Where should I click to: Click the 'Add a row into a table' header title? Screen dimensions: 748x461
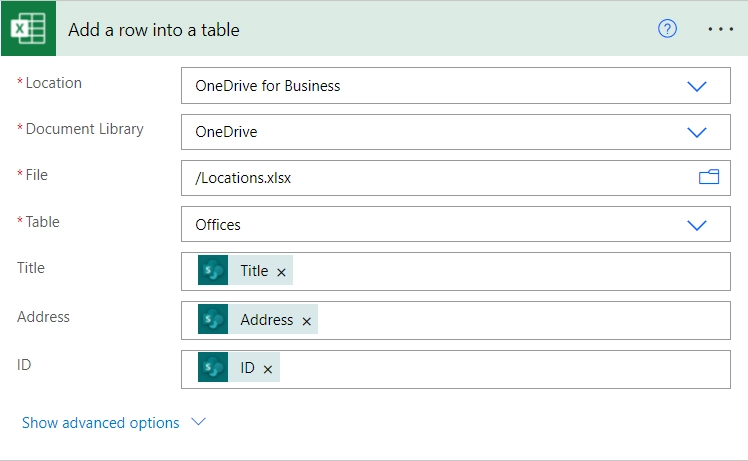point(154,30)
